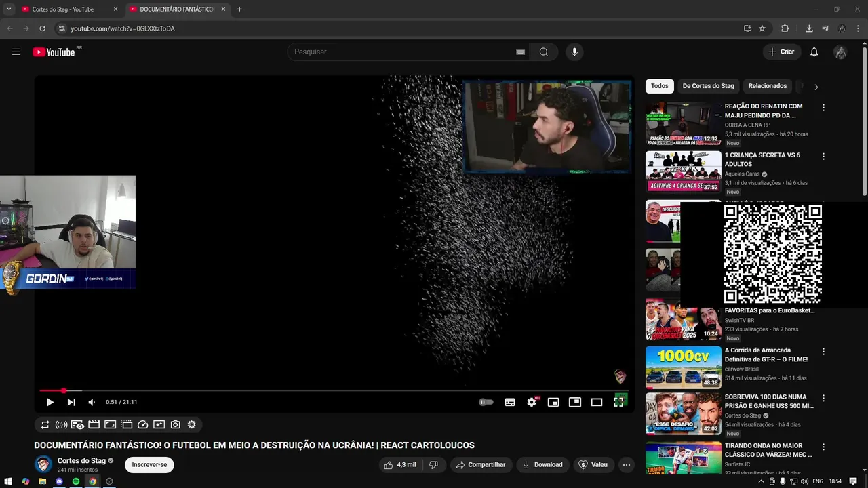Open the Cortes do Stag channel avatar
The image size is (868, 488).
pyautogui.click(x=43, y=464)
